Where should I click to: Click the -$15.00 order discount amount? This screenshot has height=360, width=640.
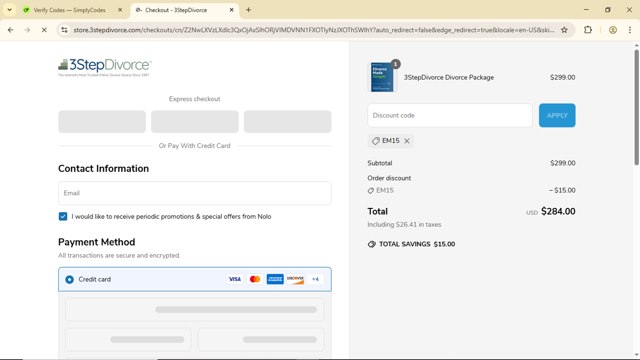click(x=562, y=190)
